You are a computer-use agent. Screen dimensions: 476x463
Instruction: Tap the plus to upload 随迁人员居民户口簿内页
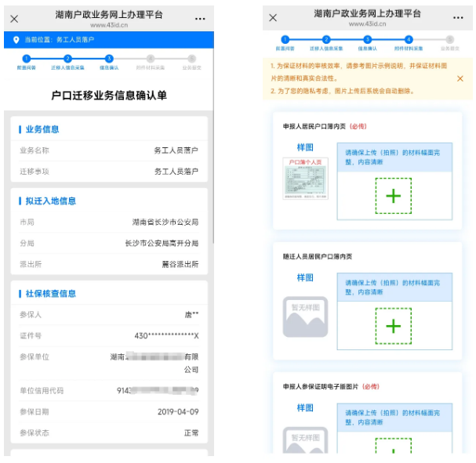[393, 326]
